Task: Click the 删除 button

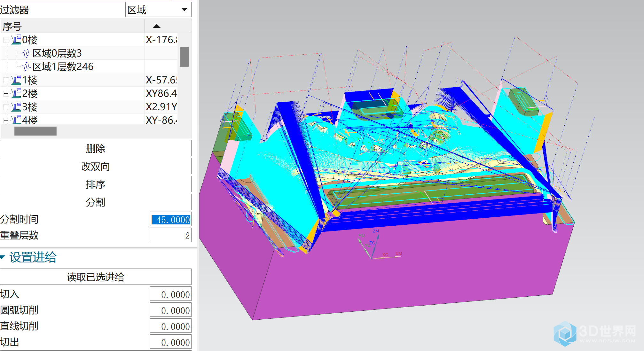Action: pos(96,148)
